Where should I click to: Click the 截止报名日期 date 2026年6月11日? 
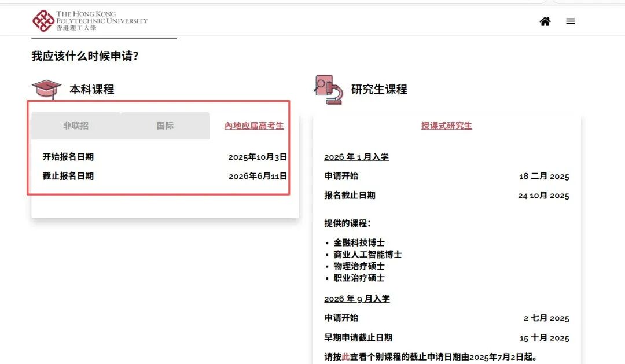[258, 176]
